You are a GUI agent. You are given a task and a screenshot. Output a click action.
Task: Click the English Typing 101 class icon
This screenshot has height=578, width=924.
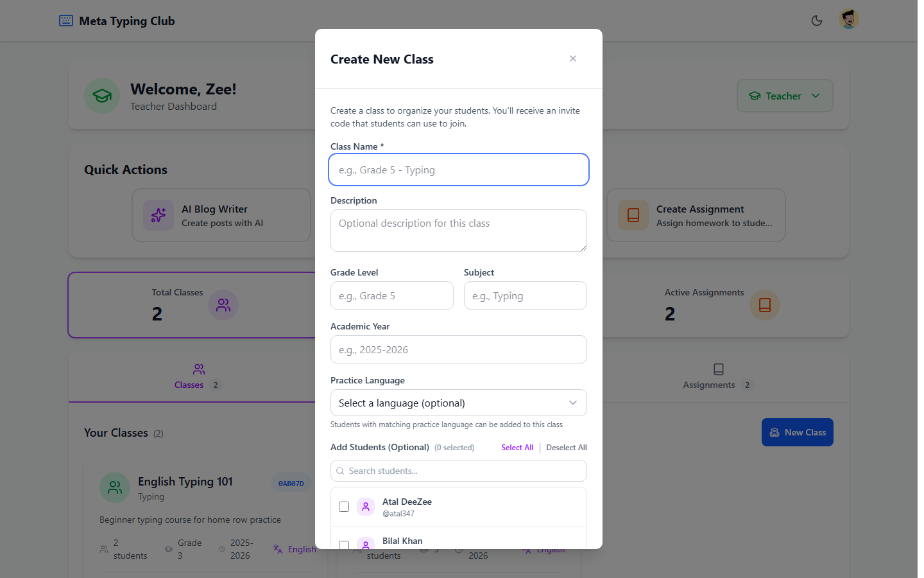coord(115,487)
